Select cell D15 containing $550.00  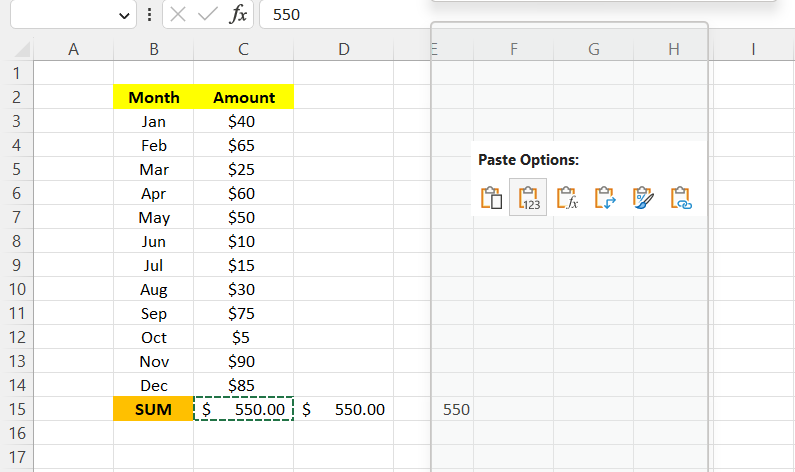pyautogui.click(x=343, y=409)
